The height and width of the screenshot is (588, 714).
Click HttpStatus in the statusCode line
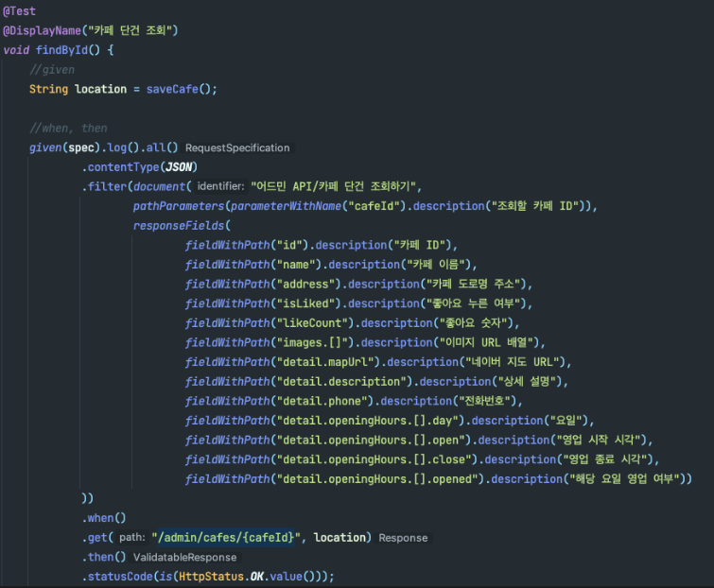211,577
